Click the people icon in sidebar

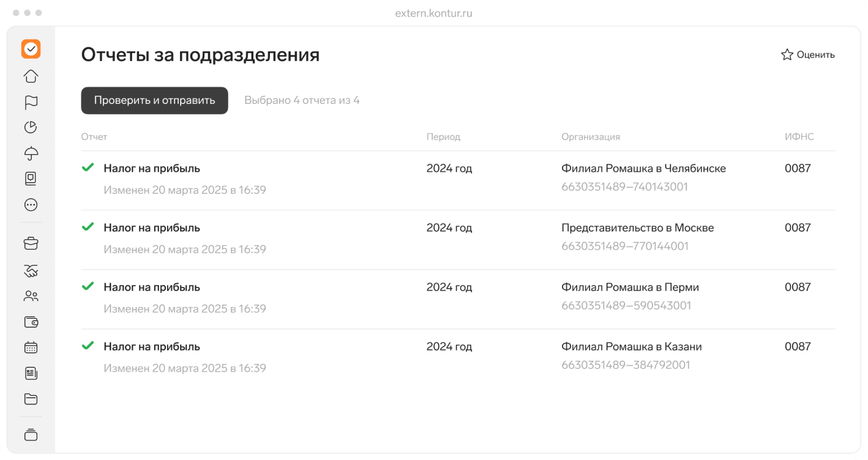[x=31, y=297]
